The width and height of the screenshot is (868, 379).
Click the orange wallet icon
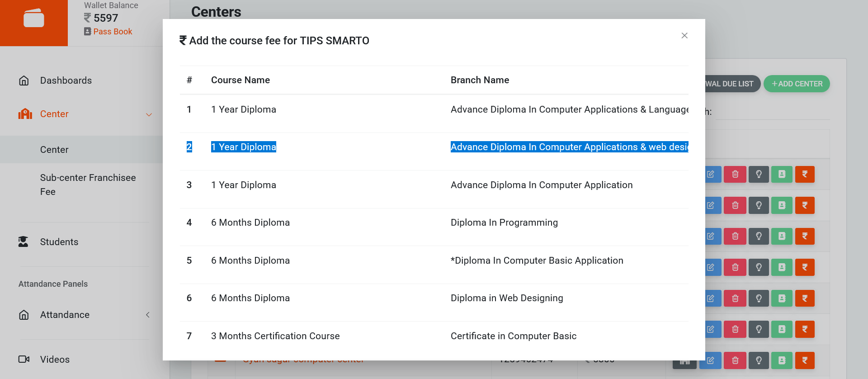34,19
